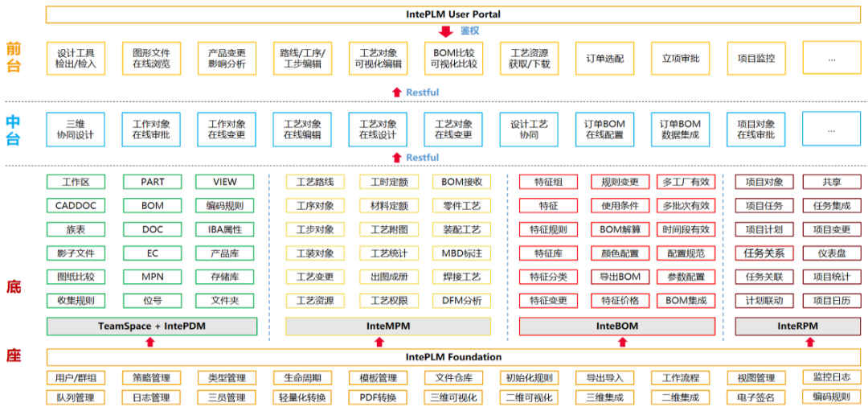Viewport: 868px width, 407px height.
Task: Click the TeamSpace + IntePDM bar
Action: click(x=152, y=326)
